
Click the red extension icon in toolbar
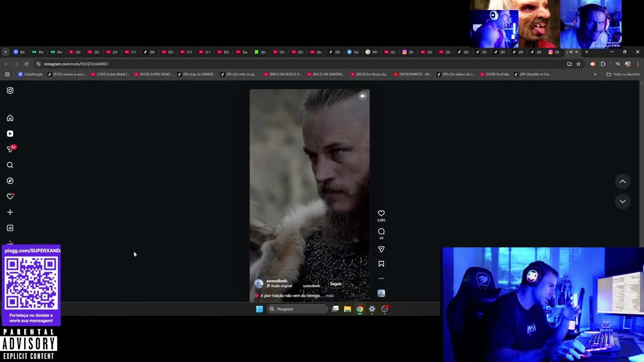tap(593, 64)
